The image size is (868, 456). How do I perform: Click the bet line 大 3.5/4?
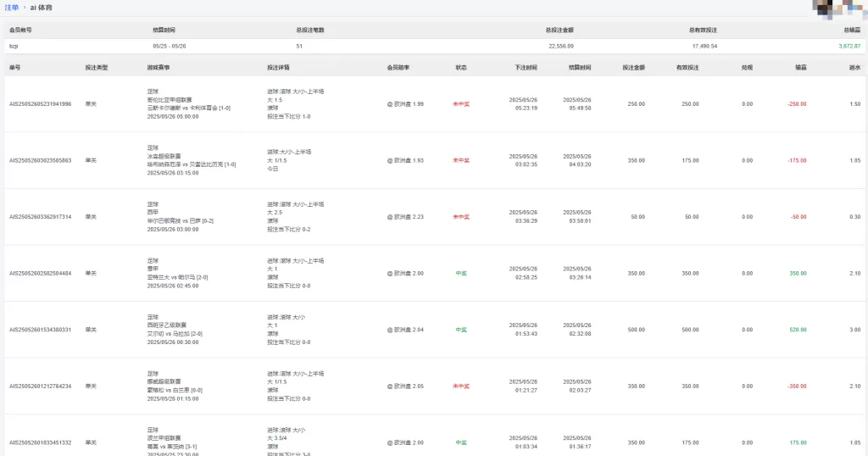[x=277, y=438]
